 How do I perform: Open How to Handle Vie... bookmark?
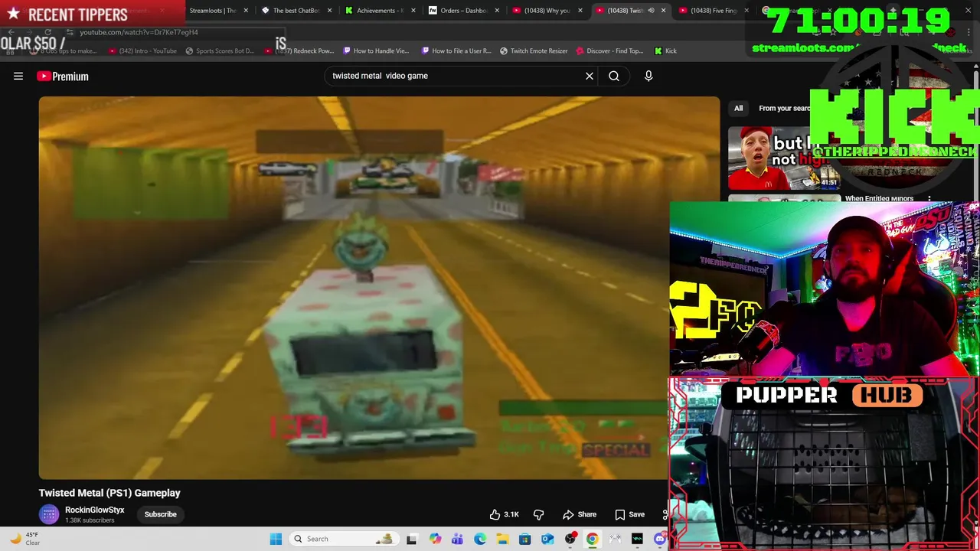pos(376,51)
